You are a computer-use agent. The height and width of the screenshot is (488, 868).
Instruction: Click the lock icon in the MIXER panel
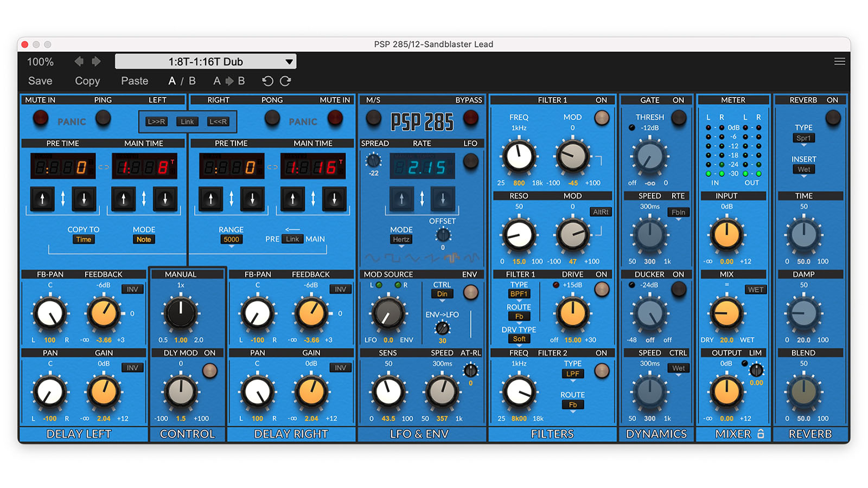pos(762,434)
